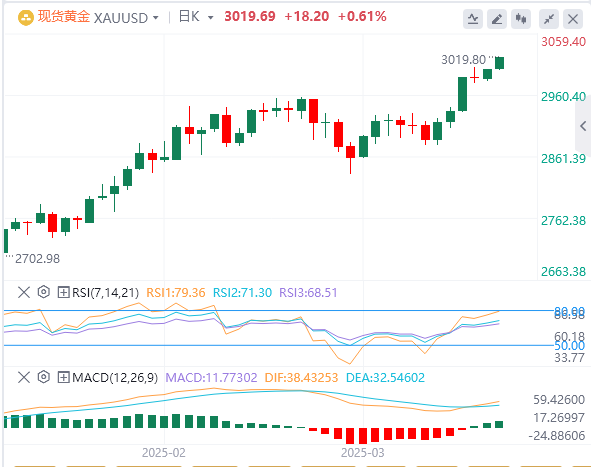This screenshot has height=467, width=591.
Task: Click the RSI2:71.30 value
Action: 242,292
